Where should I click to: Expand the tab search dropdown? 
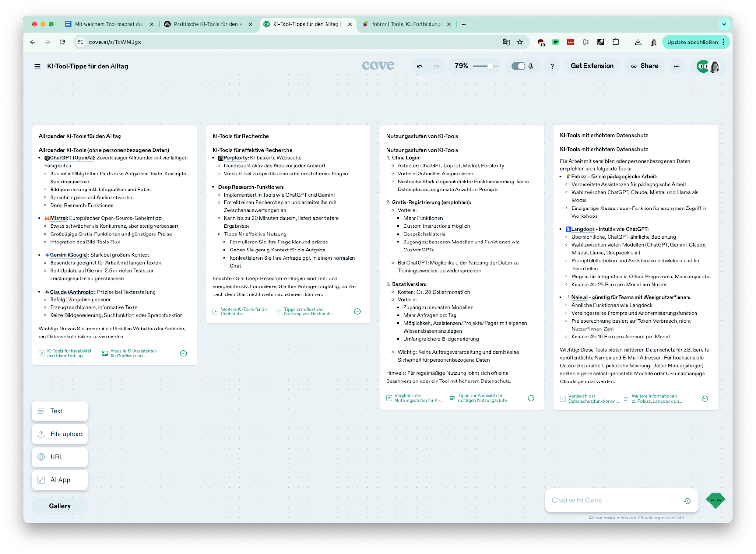click(x=724, y=24)
